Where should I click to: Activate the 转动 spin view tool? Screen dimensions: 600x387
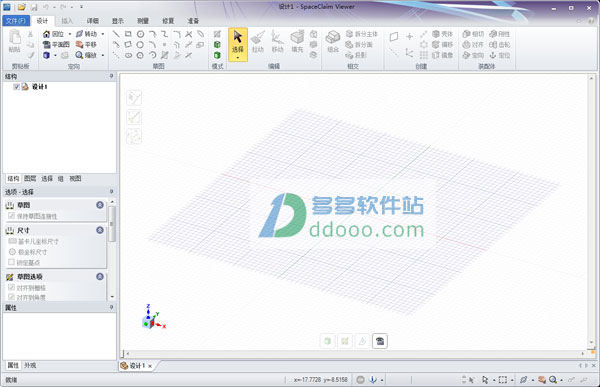pyautogui.click(x=80, y=34)
